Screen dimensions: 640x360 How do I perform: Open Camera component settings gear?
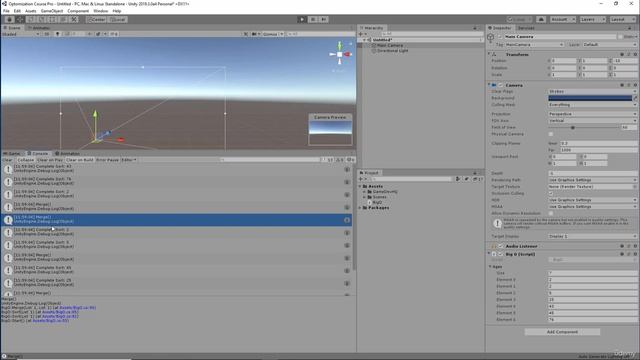[x=635, y=85]
